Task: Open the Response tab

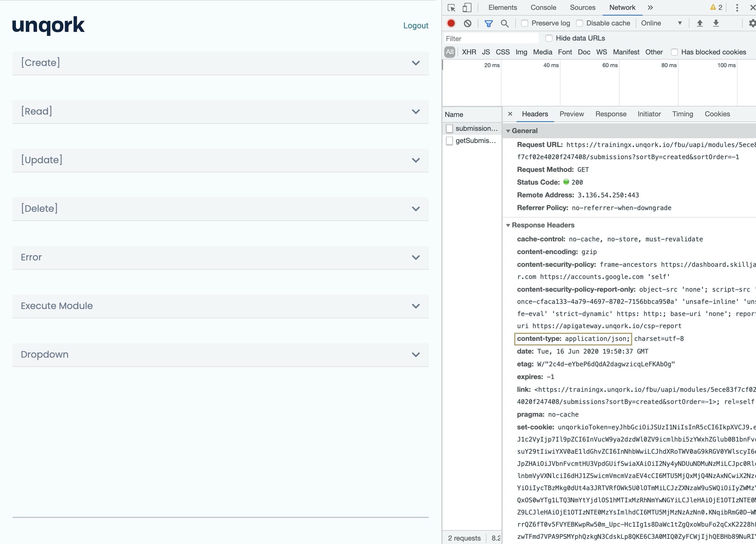Action: [611, 114]
